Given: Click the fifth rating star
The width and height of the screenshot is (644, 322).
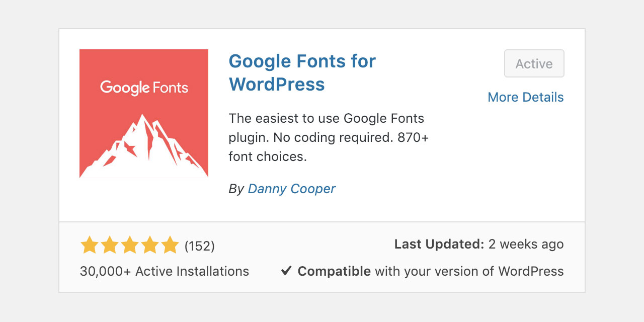Looking at the screenshot, I should pyautogui.click(x=170, y=246).
